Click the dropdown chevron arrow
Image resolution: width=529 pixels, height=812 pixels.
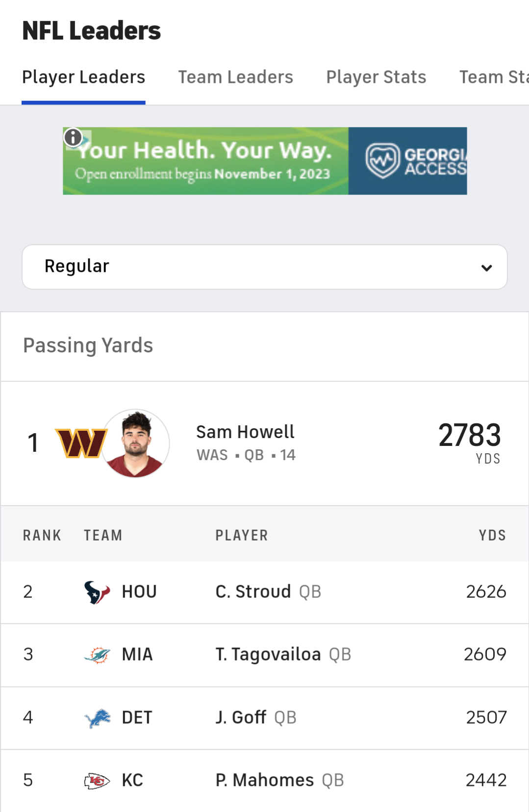coord(486,268)
